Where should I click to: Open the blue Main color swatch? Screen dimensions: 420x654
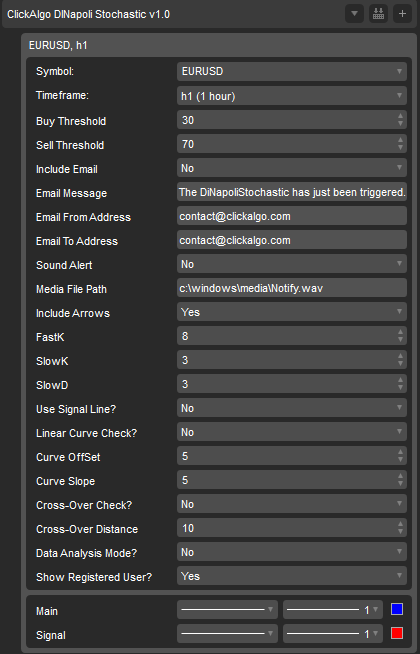point(397,609)
